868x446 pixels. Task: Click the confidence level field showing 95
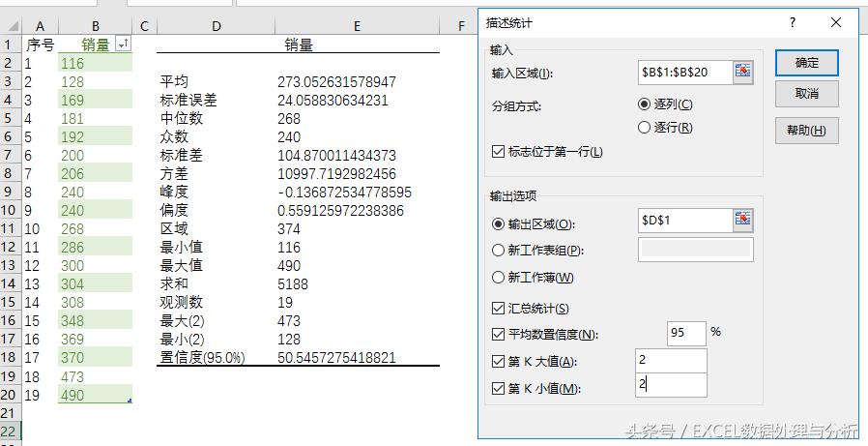pyautogui.click(x=686, y=333)
